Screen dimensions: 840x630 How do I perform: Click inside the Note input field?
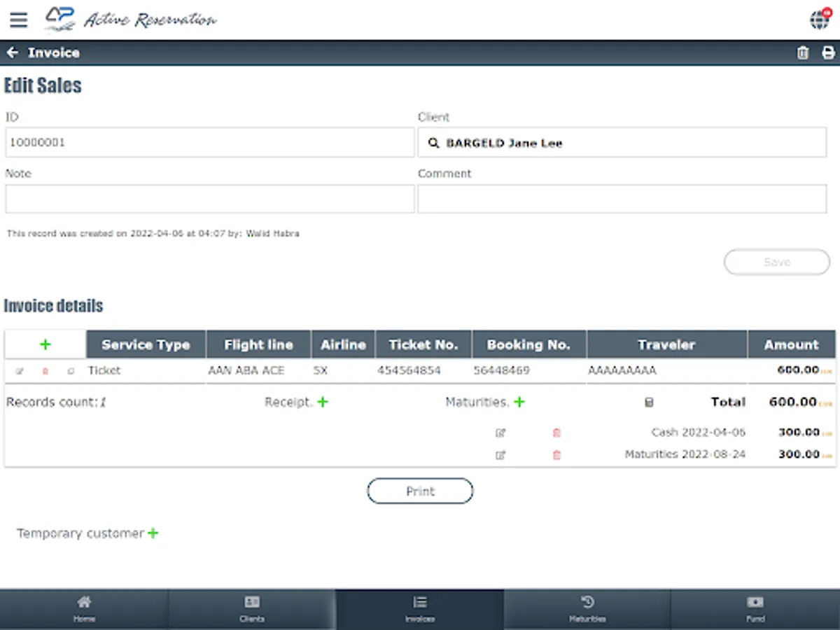[x=210, y=199]
